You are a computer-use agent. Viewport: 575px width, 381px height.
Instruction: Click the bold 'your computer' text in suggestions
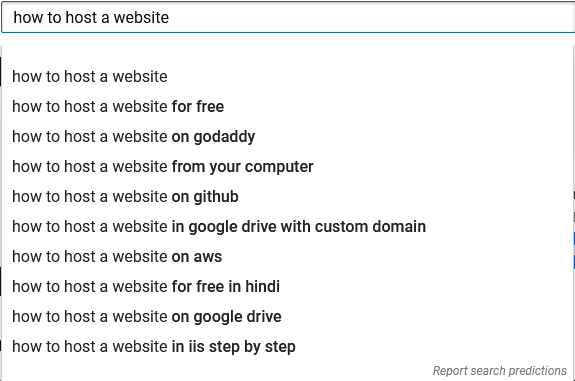click(261, 167)
